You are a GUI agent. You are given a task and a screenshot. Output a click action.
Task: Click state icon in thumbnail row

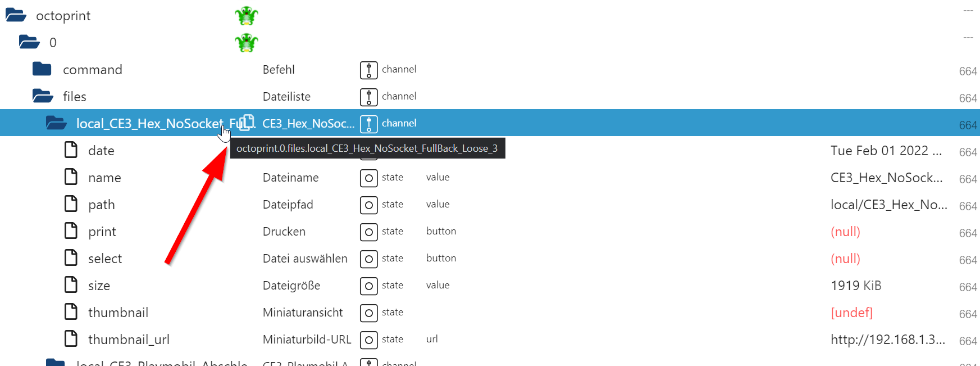point(368,313)
